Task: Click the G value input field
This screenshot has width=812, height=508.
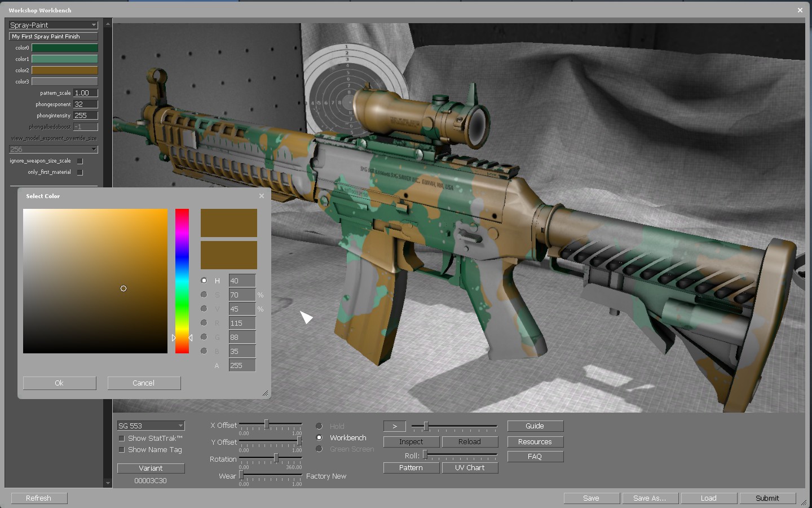Action: coord(242,337)
